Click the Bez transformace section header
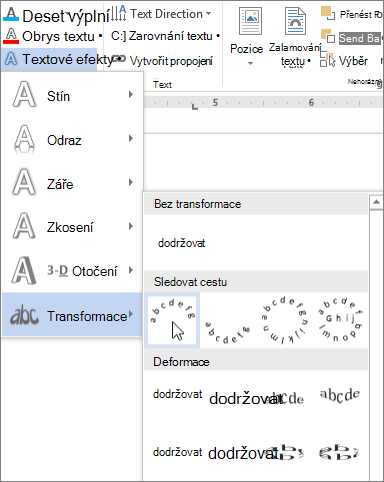The image size is (384, 482). click(256, 204)
